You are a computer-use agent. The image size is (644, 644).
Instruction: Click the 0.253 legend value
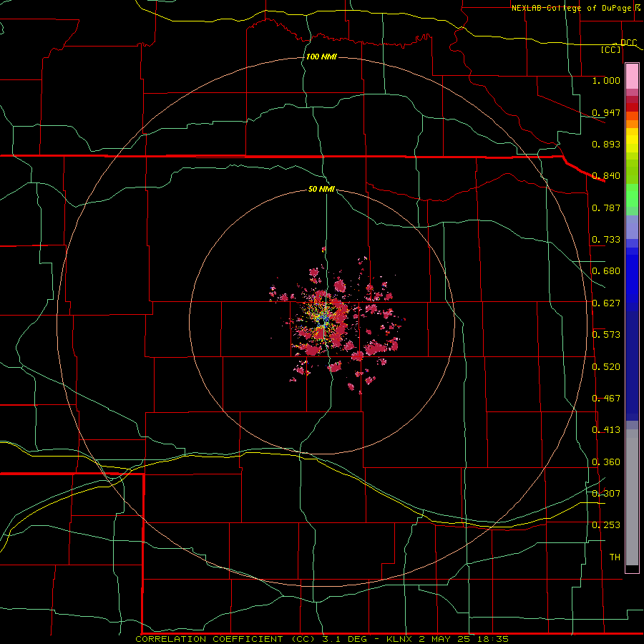pyautogui.click(x=606, y=525)
